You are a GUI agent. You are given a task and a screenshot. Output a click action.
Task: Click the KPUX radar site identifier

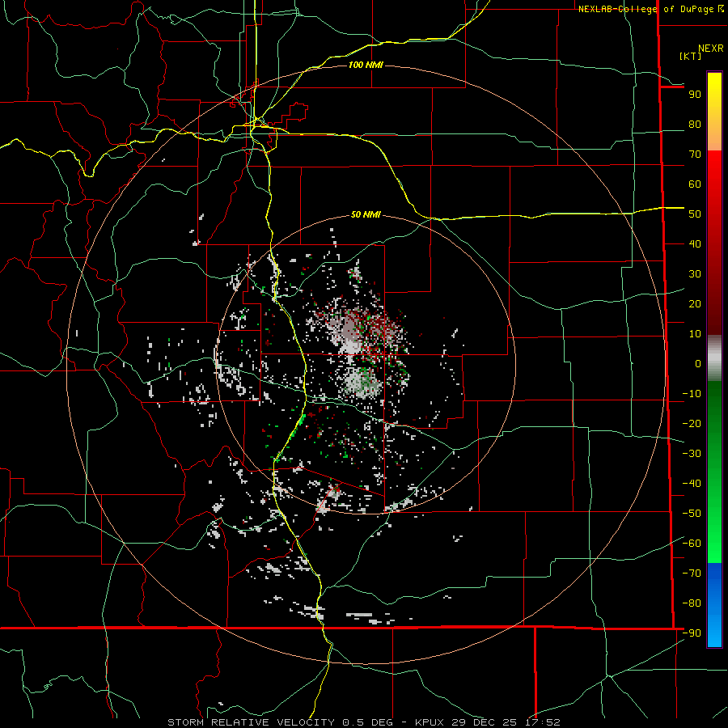coord(430,722)
